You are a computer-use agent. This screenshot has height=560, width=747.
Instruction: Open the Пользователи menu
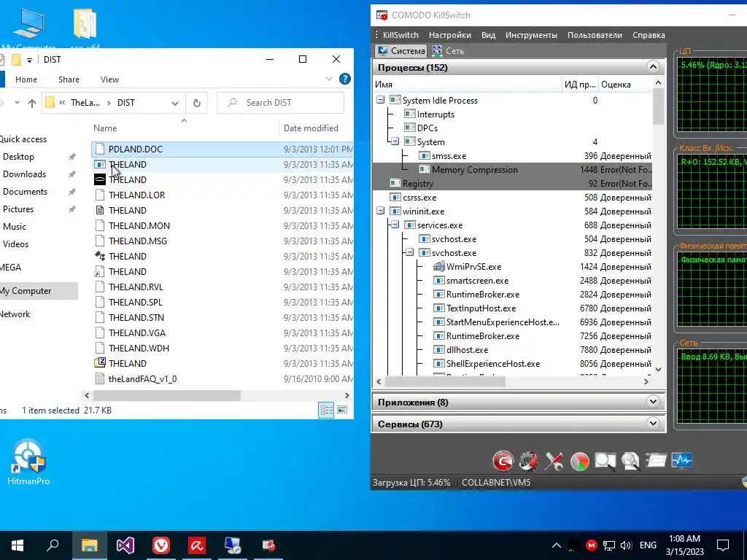click(x=595, y=35)
